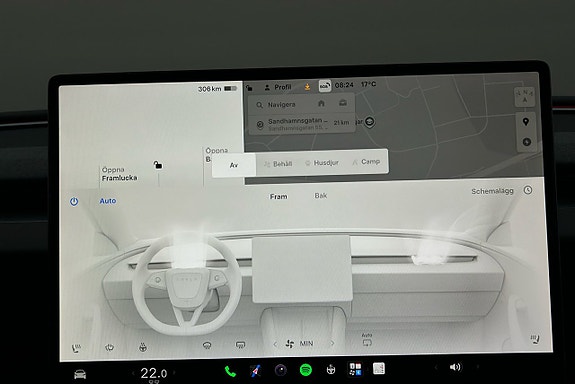Open the dashcam camera app
Viewport: 575px width, 384px height.
coord(281,370)
